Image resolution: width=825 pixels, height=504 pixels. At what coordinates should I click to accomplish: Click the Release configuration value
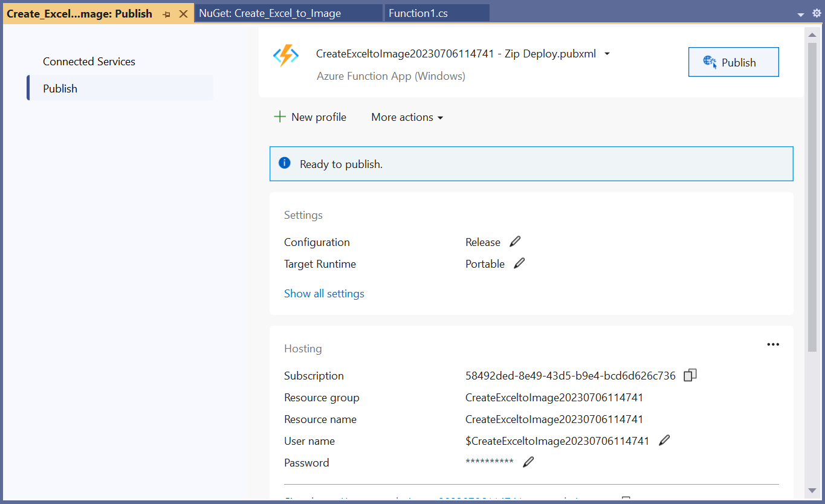point(483,242)
